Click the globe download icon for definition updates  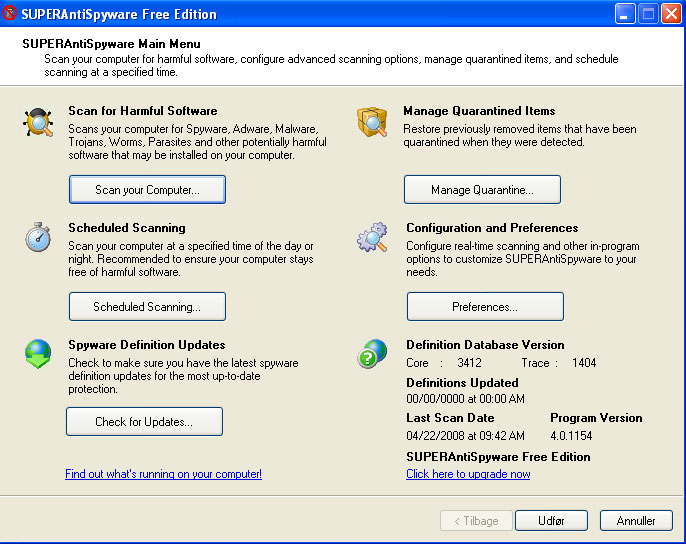(x=38, y=354)
